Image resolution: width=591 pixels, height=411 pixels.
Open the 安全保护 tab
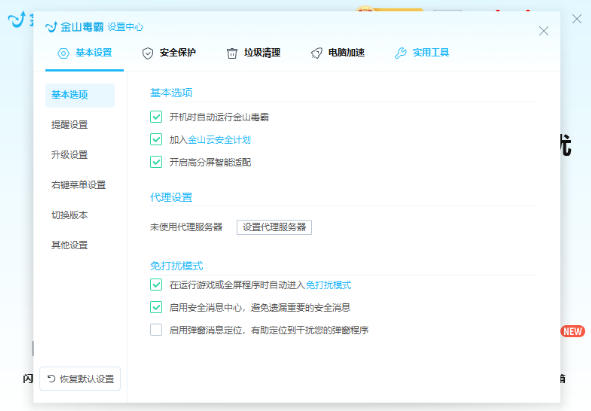pyautogui.click(x=169, y=53)
